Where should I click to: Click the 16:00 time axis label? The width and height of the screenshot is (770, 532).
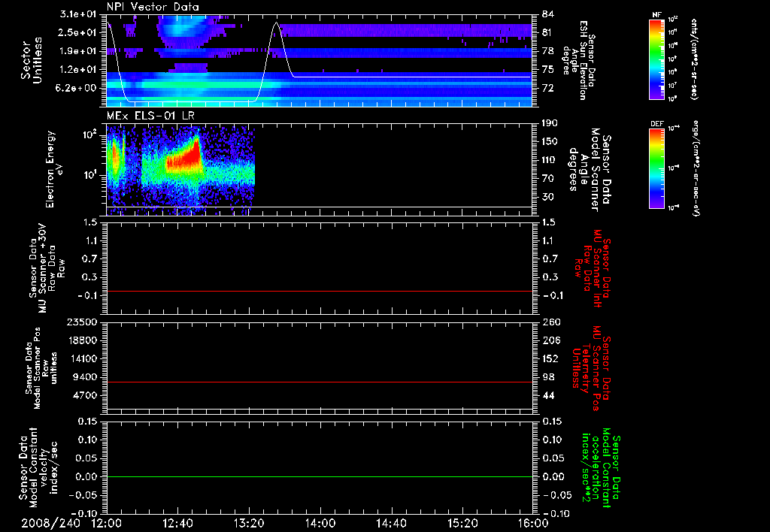pos(533,523)
